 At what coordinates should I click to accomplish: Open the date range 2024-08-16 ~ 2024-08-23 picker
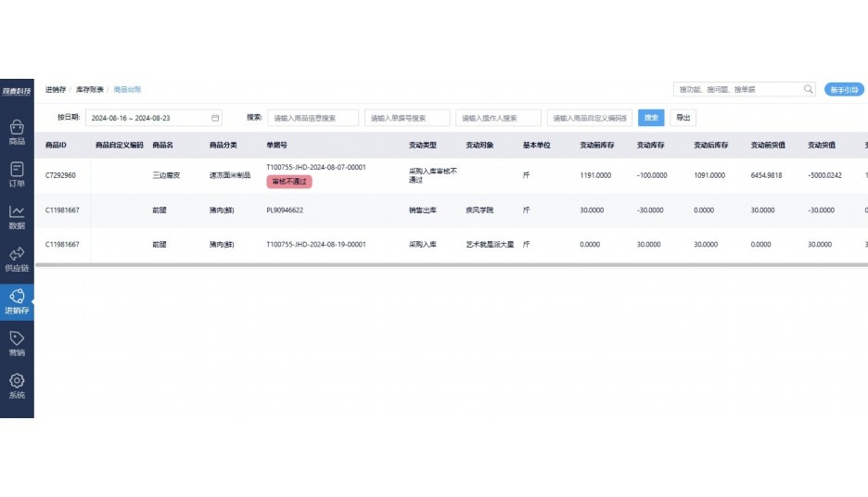153,118
